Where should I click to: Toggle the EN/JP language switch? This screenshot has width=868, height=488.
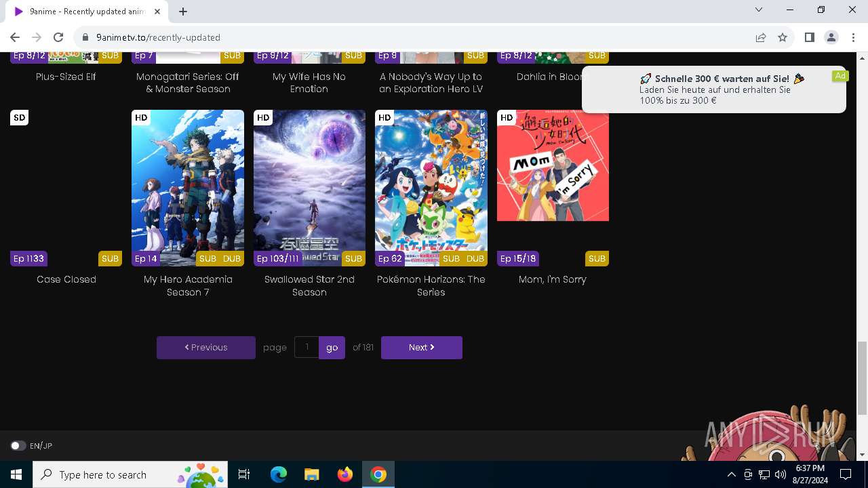pyautogui.click(x=18, y=445)
